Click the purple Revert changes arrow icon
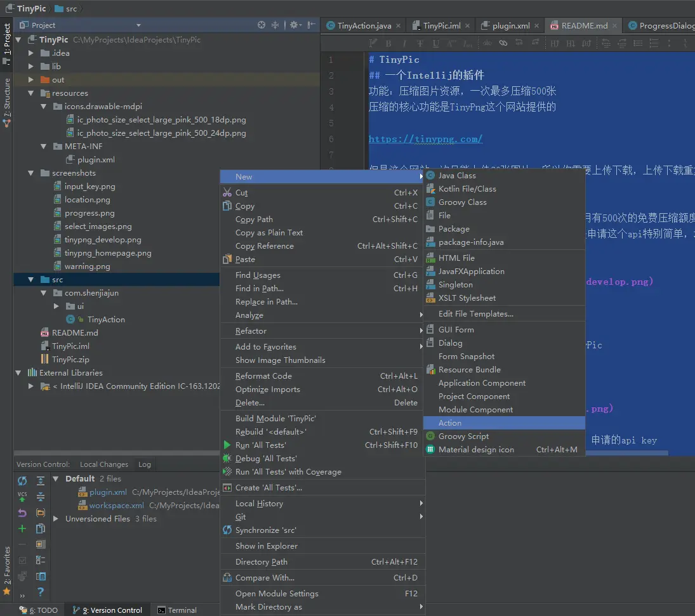Image resolution: width=695 pixels, height=616 pixels. [x=22, y=513]
